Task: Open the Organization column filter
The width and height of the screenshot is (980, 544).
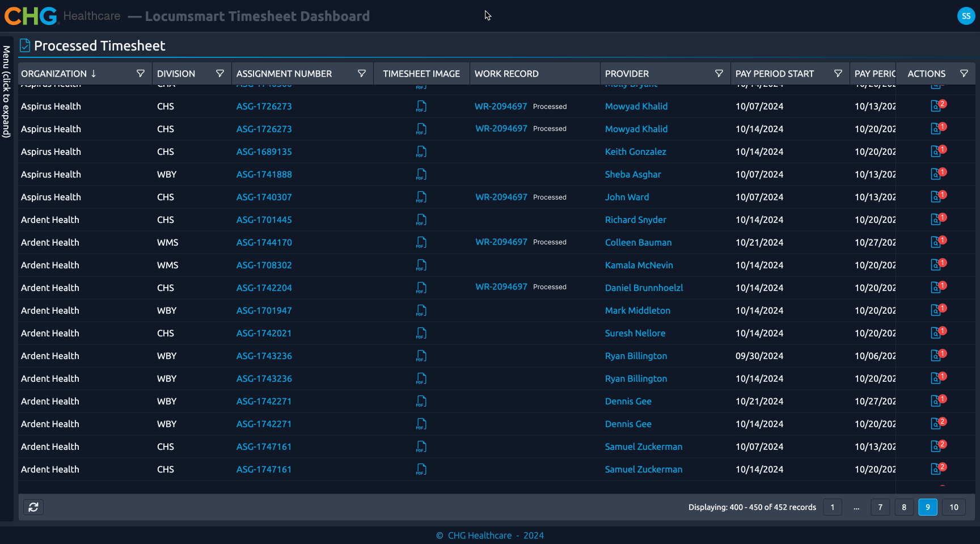Action: (x=141, y=74)
